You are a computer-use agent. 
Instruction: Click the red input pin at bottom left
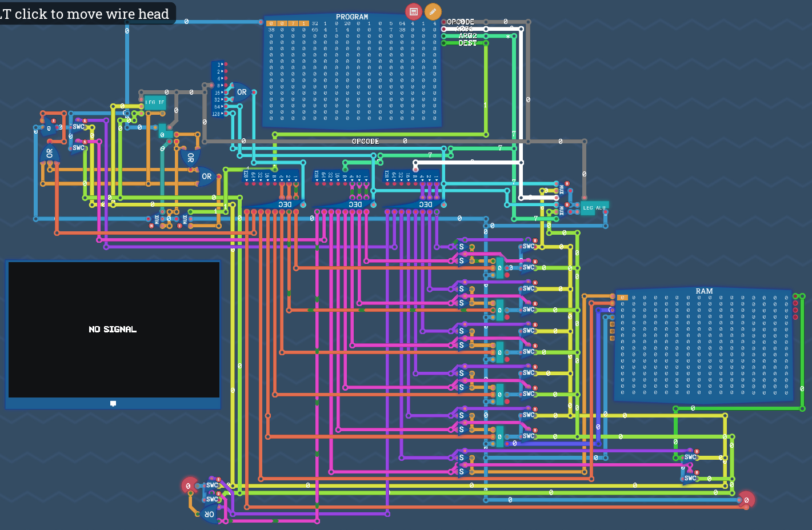pos(189,486)
